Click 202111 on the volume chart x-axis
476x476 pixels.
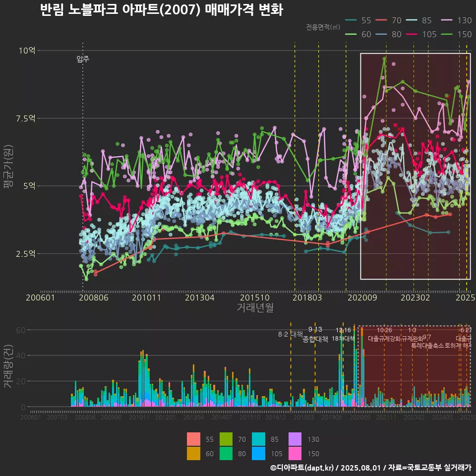pos(386,417)
